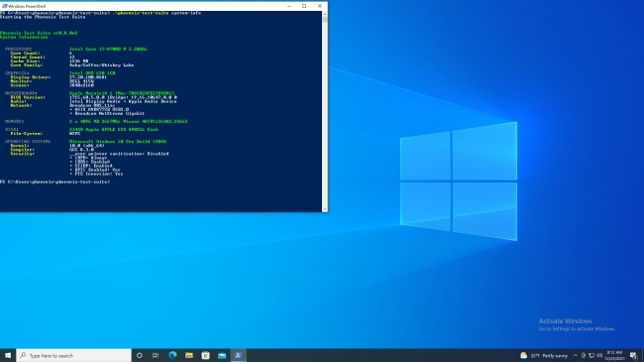The width and height of the screenshot is (644, 362).
Task: Click the PowerShell scrollbar down arrow
Action: coord(325,209)
